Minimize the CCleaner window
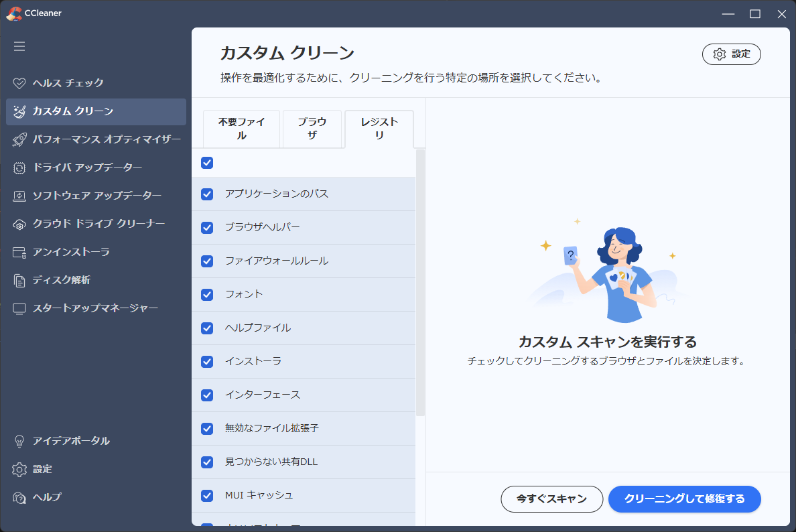796x532 pixels. 728,13
